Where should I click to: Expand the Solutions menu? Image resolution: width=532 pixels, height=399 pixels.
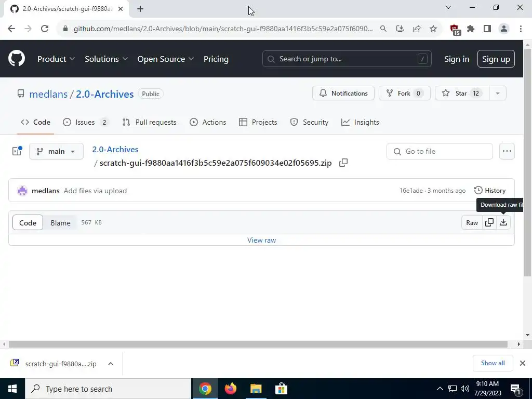pos(106,59)
